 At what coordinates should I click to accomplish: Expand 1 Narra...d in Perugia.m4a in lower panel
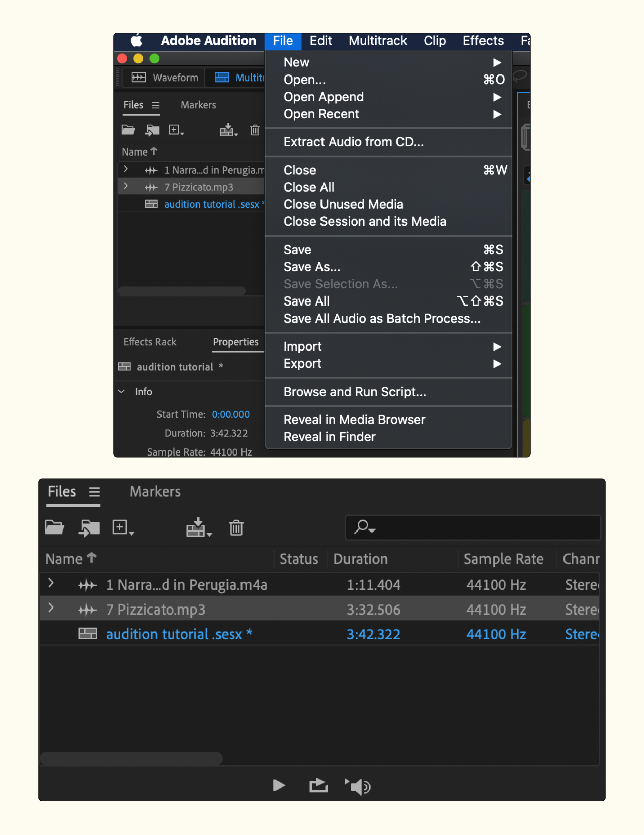coord(51,583)
